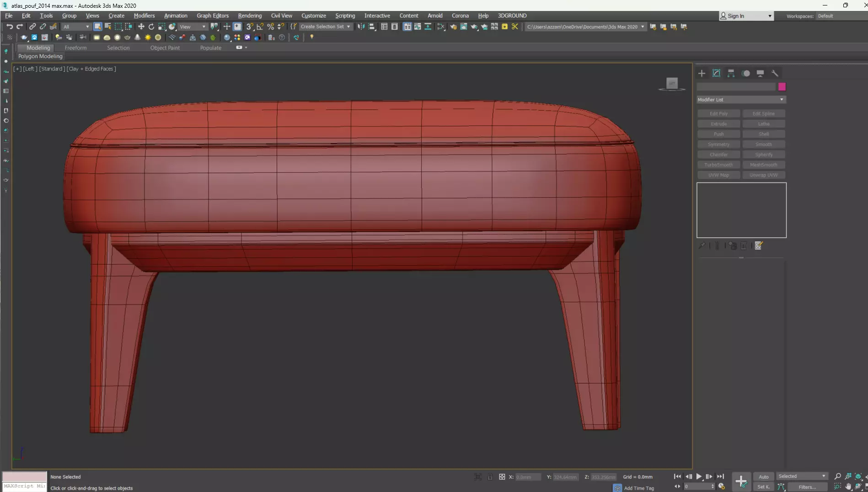
Task: Click the Scene Explorer toggle icon
Action: pos(384,27)
